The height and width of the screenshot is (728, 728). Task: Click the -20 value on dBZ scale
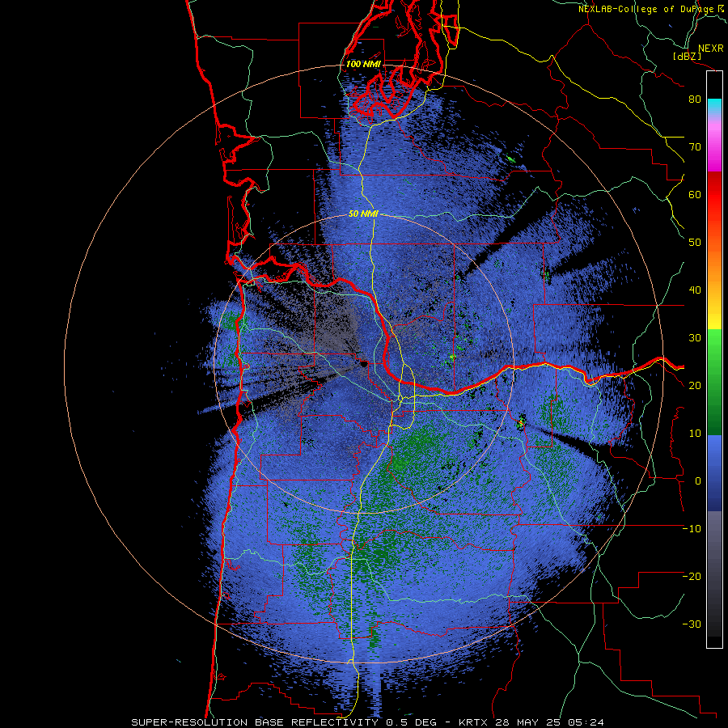tap(692, 577)
